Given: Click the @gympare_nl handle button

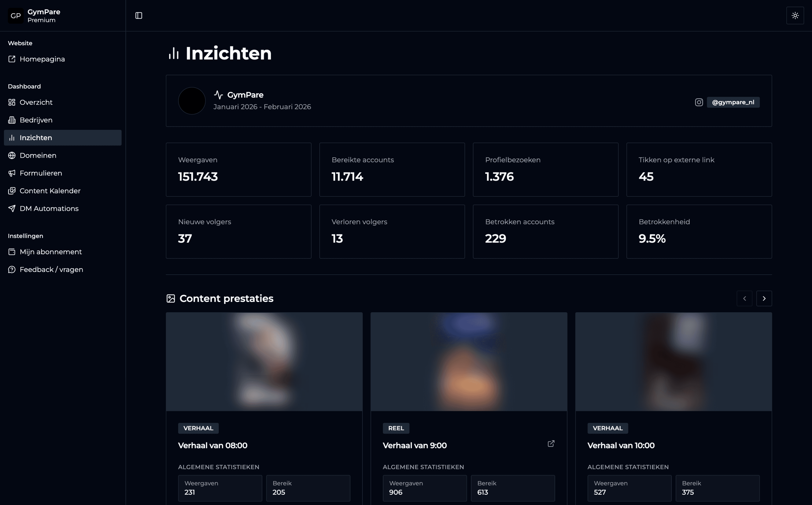Looking at the screenshot, I should (x=733, y=102).
